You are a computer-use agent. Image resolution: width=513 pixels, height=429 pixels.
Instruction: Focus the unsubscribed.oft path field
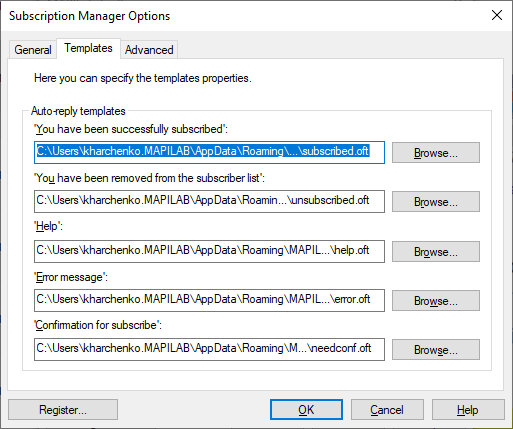tap(209, 201)
